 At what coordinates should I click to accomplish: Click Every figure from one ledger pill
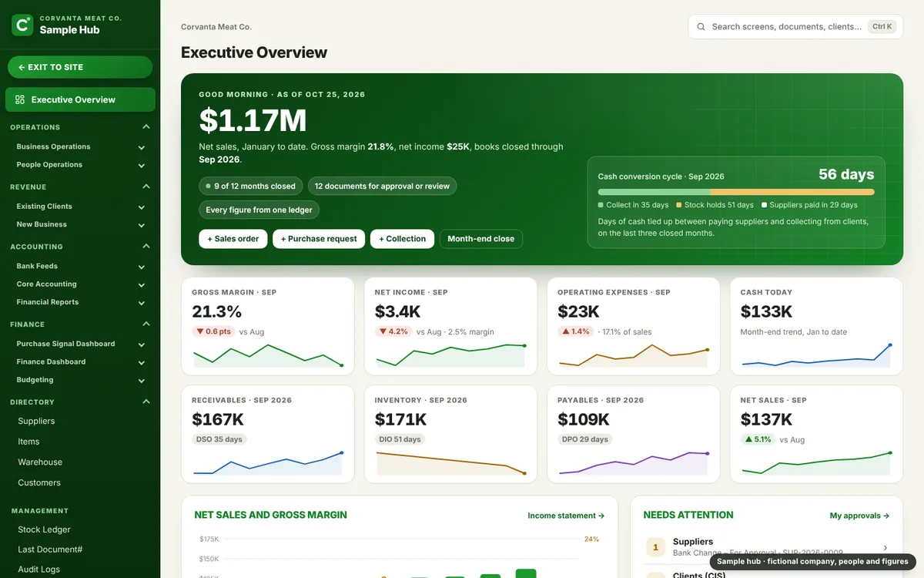[x=259, y=210]
